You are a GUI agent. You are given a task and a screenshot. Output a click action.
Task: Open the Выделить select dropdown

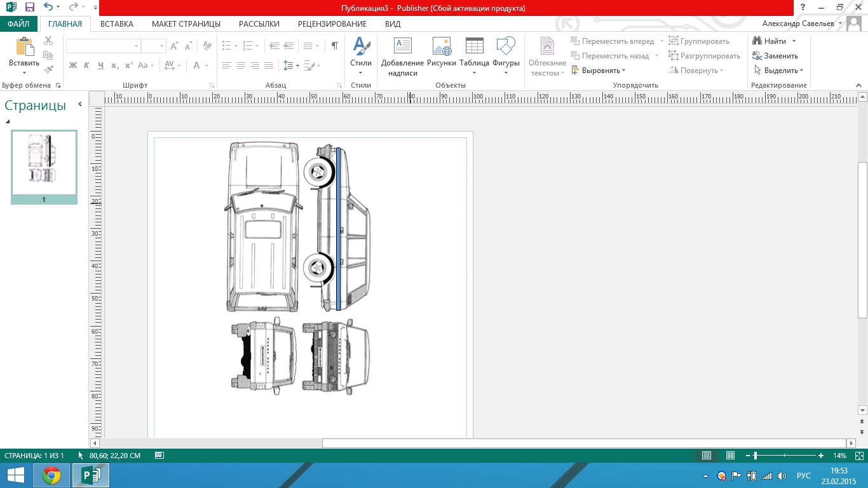(x=778, y=71)
